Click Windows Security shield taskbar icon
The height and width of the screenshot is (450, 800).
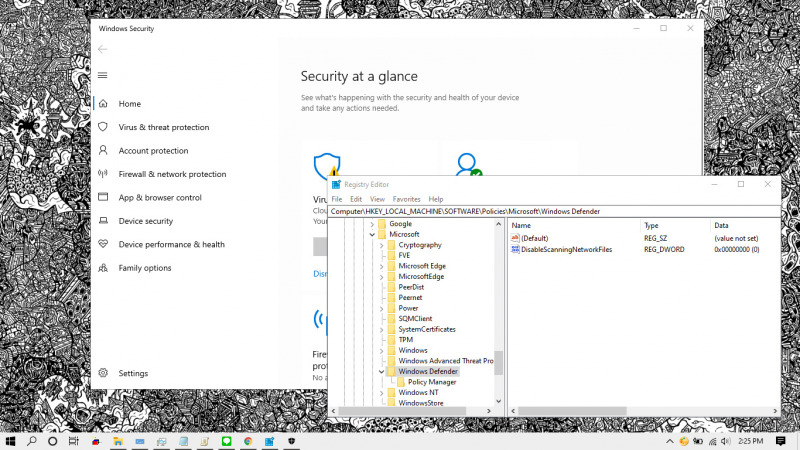click(291, 441)
